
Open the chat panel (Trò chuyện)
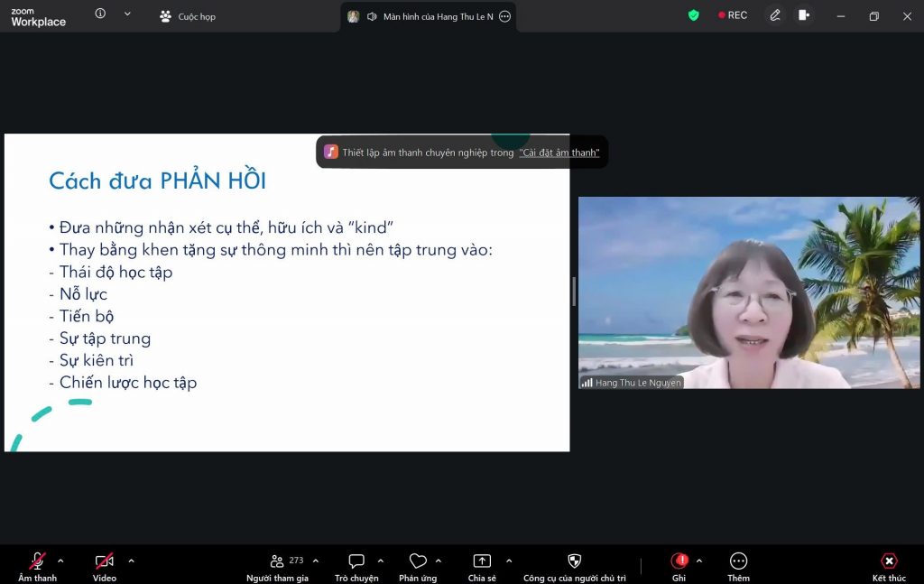click(x=356, y=561)
